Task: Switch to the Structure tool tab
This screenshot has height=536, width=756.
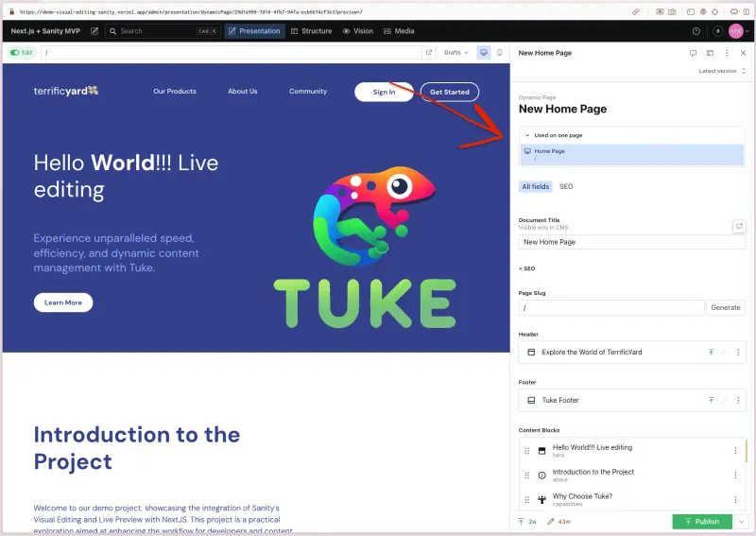Action: [x=311, y=31]
